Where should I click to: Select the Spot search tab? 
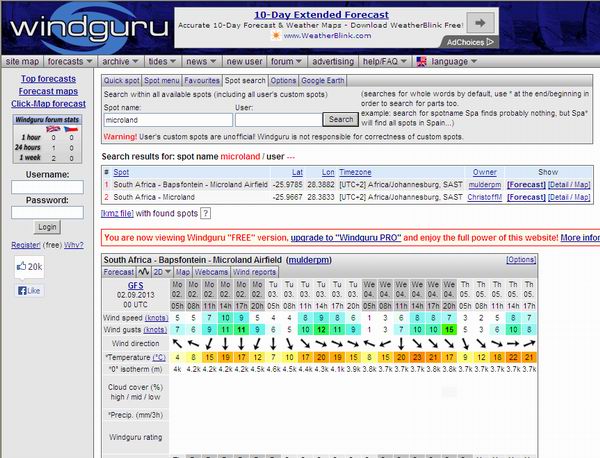coord(245,81)
